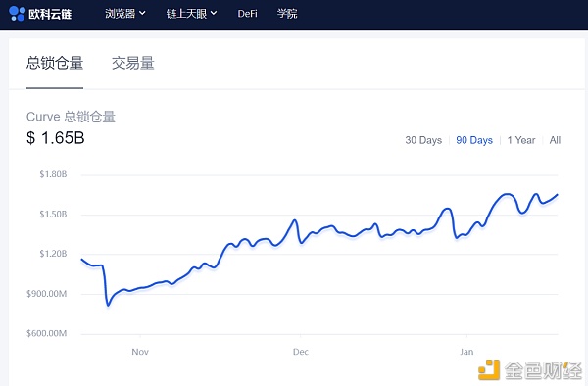This screenshot has width=588, height=386.
Task: Click the $600.00M axis label
Action: [47, 333]
